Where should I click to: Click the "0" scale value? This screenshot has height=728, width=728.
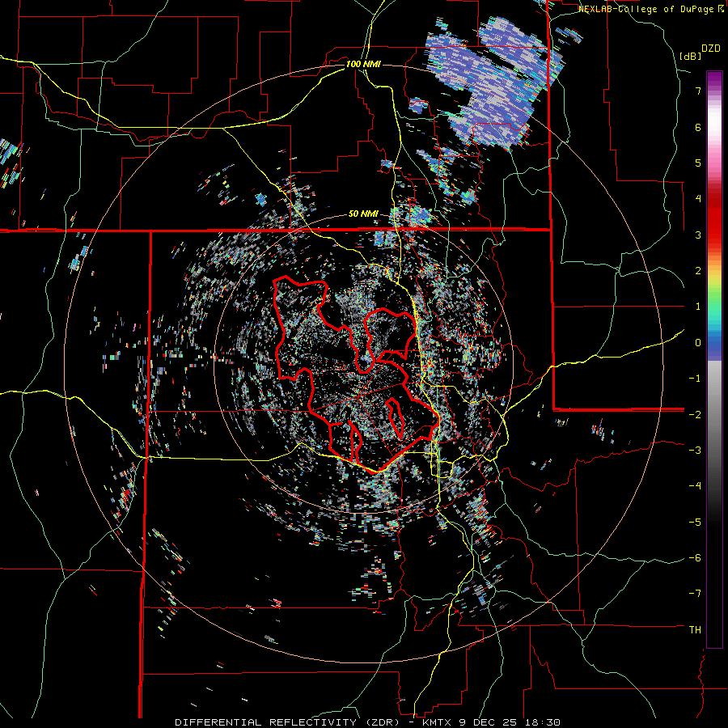click(698, 343)
